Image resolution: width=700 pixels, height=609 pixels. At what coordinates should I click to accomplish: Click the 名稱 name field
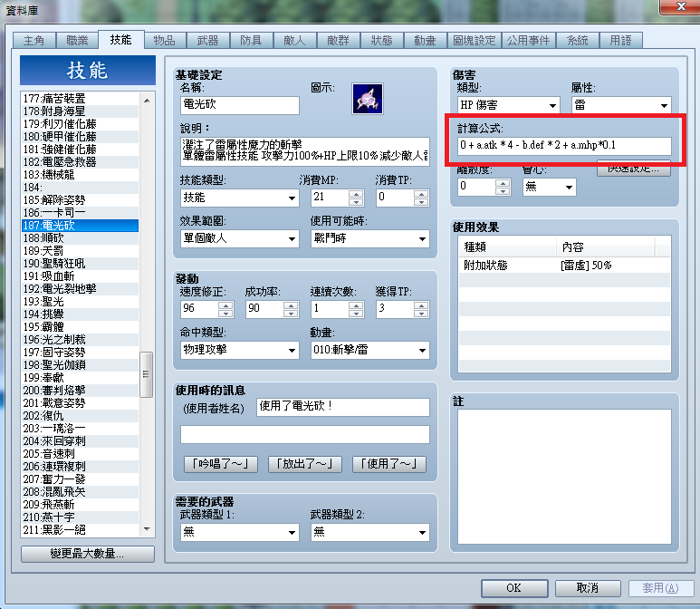tap(240, 105)
